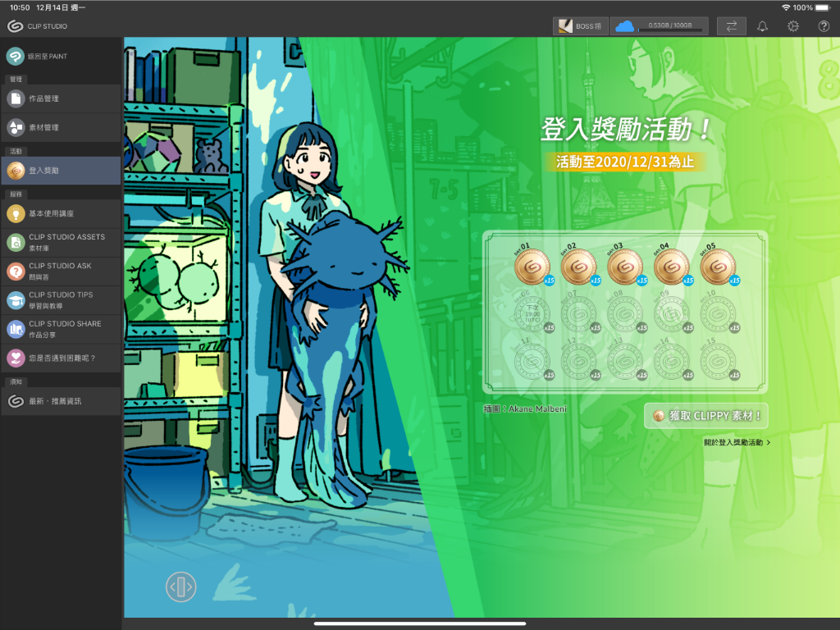Click the greyed Day 12 coin
Image resolution: width=840 pixels, height=630 pixels.
click(578, 361)
